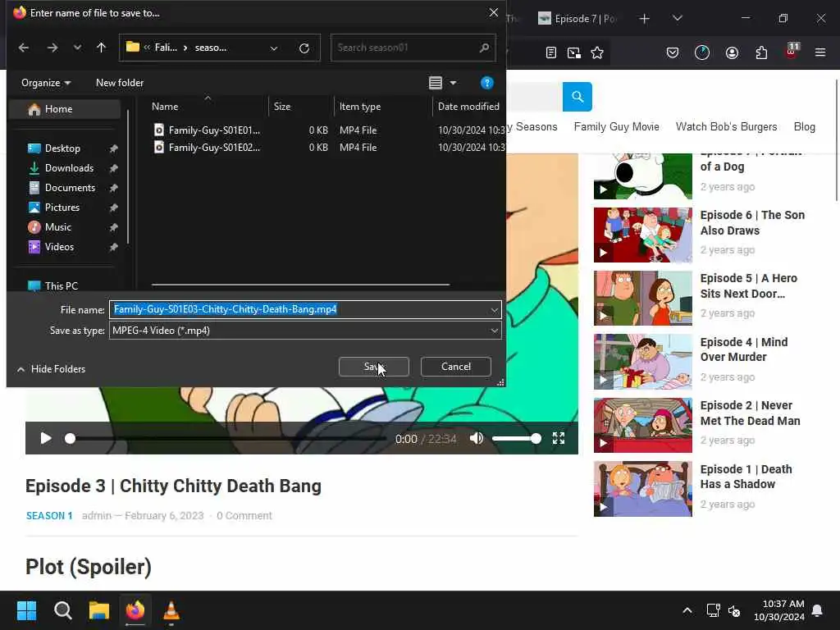
Task: Adjust the video volume slider
Action: click(517, 439)
